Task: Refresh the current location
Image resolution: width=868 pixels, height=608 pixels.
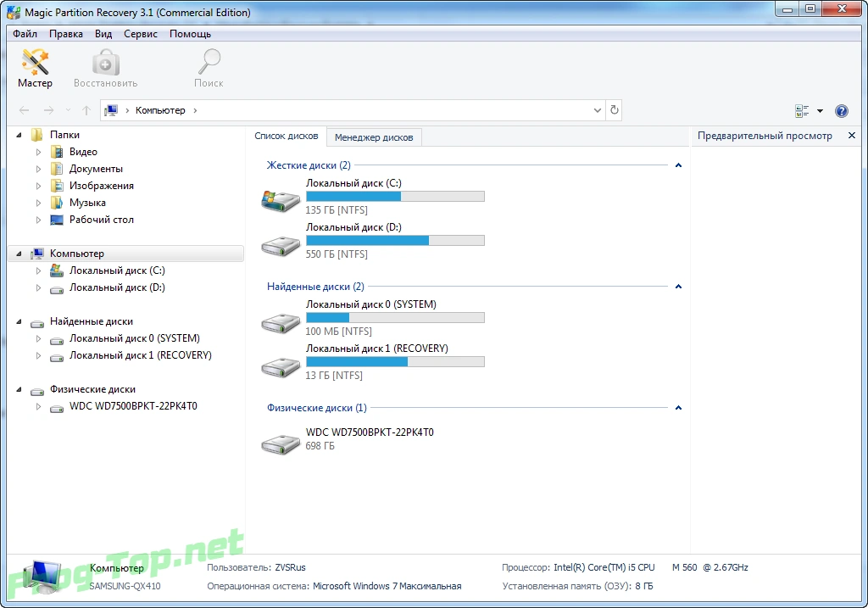Action: pyautogui.click(x=614, y=109)
